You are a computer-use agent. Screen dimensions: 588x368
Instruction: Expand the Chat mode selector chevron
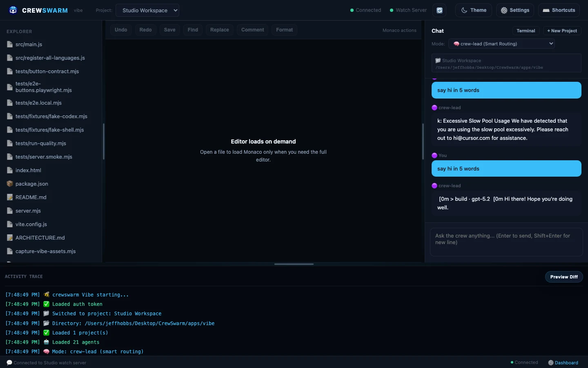point(551,44)
